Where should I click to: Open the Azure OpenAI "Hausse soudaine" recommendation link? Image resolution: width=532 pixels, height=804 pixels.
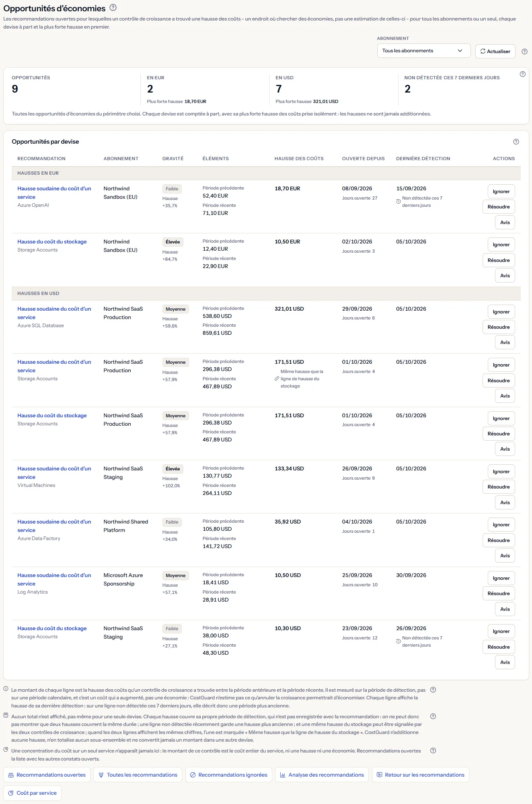(54, 193)
